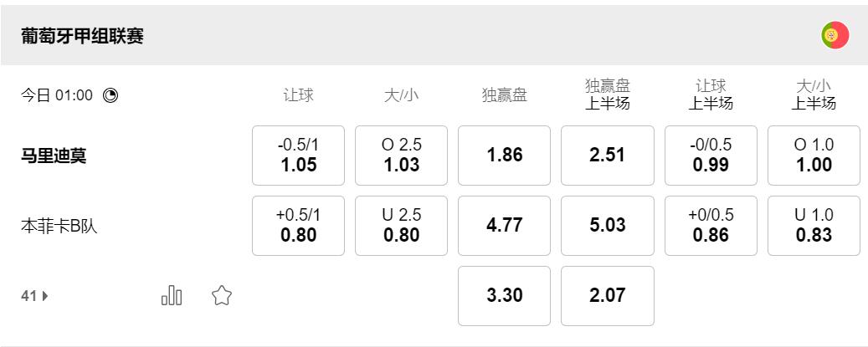
Task: Pick first-half handicap -0/0.5 at 0.99
Action: (711, 156)
